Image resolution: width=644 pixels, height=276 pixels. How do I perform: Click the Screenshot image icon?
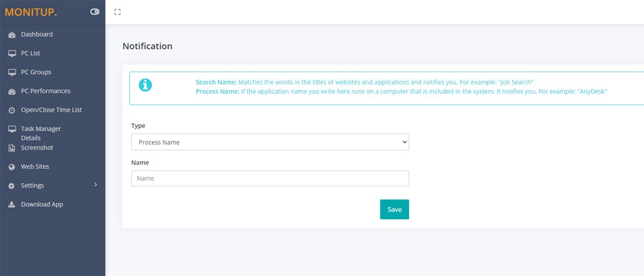12,148
